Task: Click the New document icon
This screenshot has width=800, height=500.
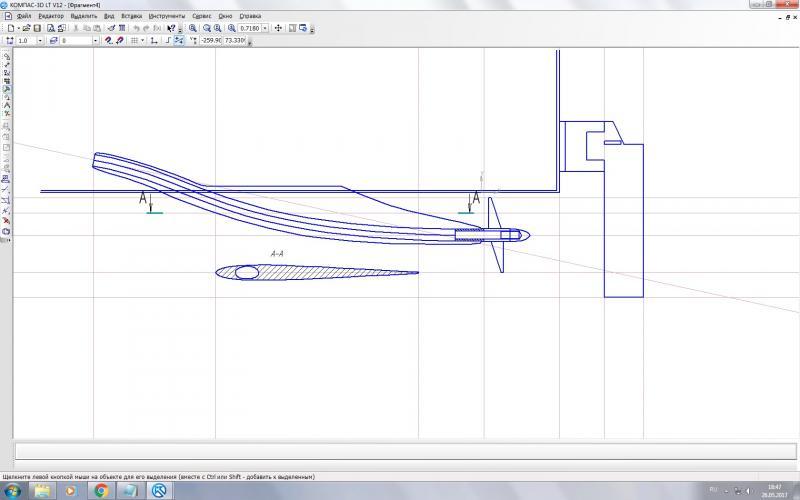Action: click(x=10, y=28)
